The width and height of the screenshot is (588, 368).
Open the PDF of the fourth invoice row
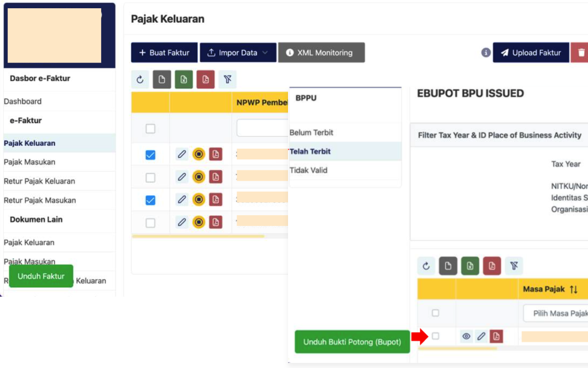(x=215, y=222)
